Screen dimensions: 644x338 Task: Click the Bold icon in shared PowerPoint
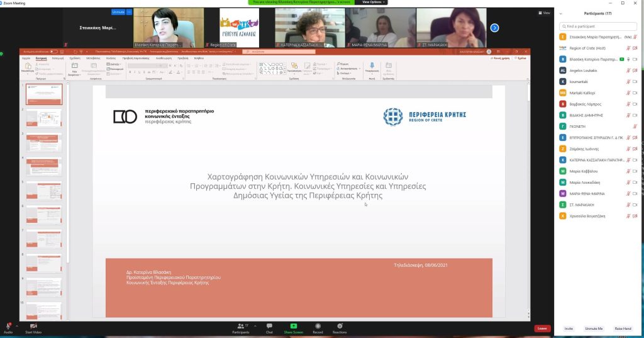(x=130, y=72)
